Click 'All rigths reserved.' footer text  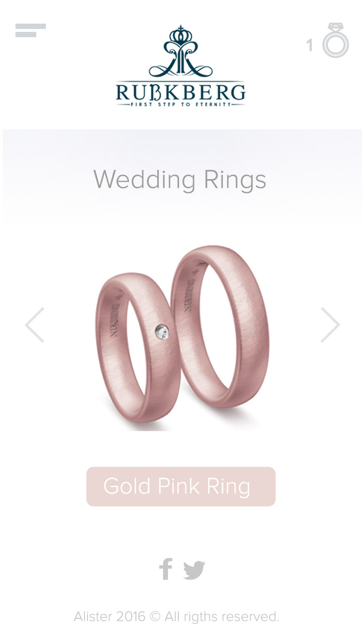click(222, 616)
